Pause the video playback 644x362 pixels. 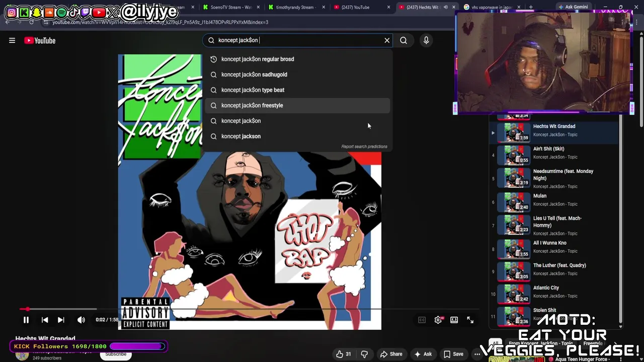(26, 320)
